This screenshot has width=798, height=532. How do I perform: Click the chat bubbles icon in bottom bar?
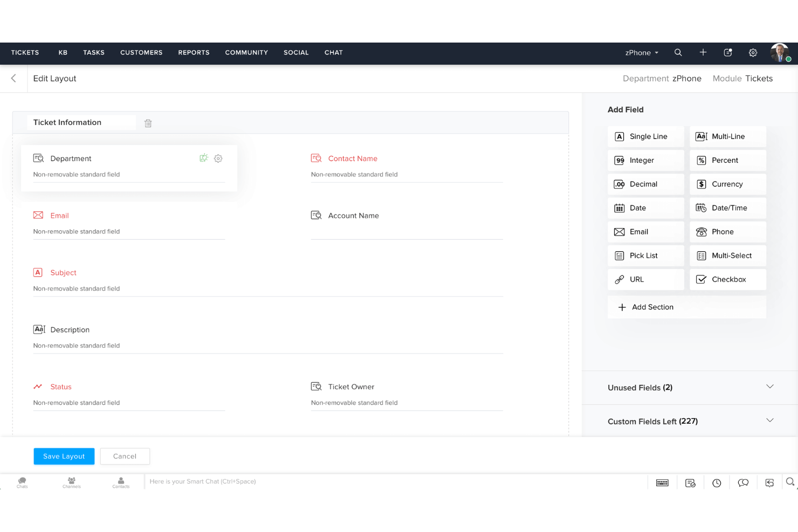743,483
